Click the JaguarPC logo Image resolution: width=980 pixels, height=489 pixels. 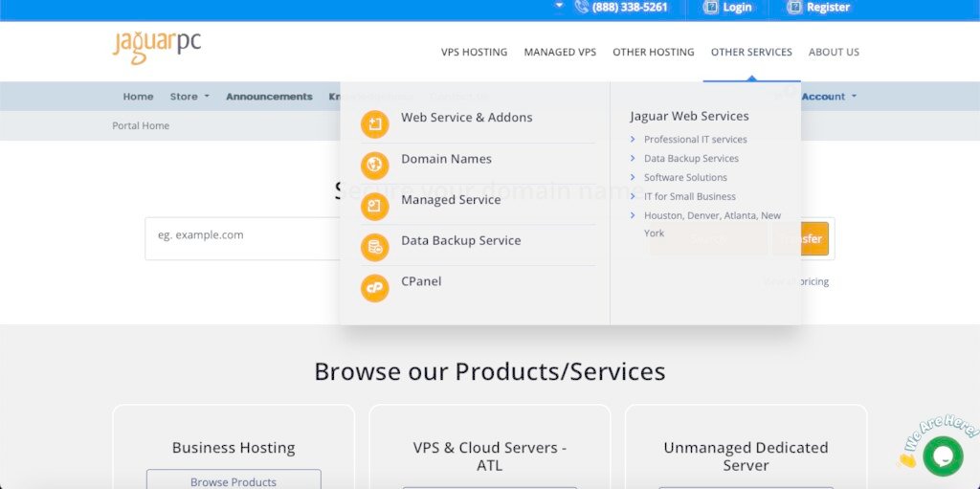157,46
